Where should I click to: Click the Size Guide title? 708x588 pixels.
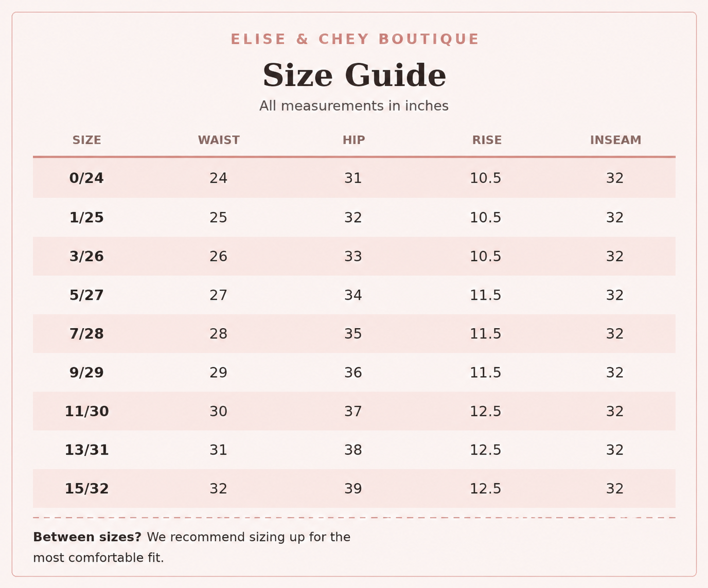pyautogui.click(x=354, y=76)
